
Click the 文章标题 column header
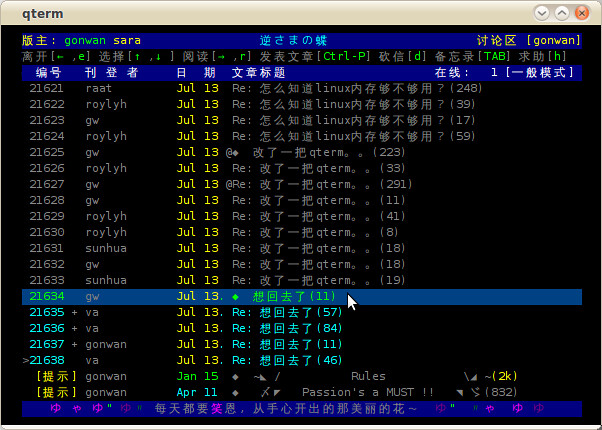pos(259,73)
